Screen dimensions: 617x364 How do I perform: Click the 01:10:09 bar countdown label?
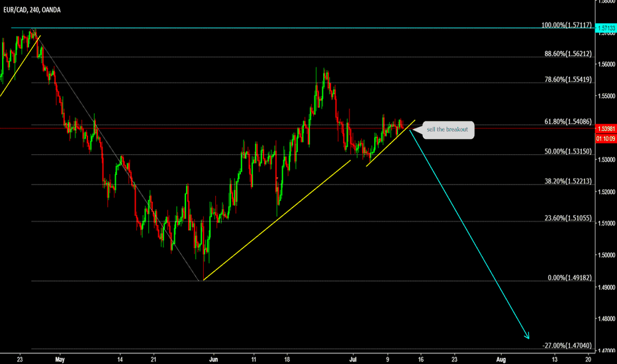pos(606,139)
